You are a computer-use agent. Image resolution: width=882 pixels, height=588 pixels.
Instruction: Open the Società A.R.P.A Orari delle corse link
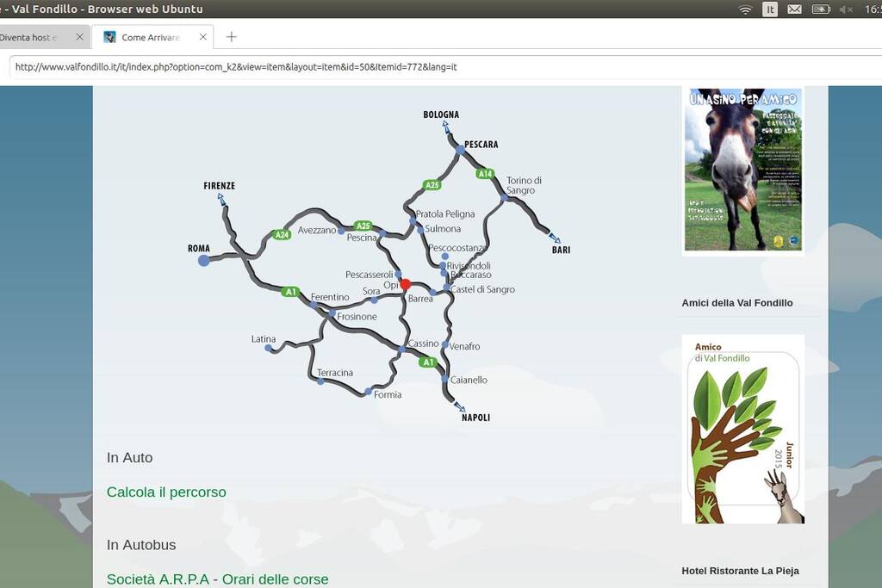click(x=218, y=579)
